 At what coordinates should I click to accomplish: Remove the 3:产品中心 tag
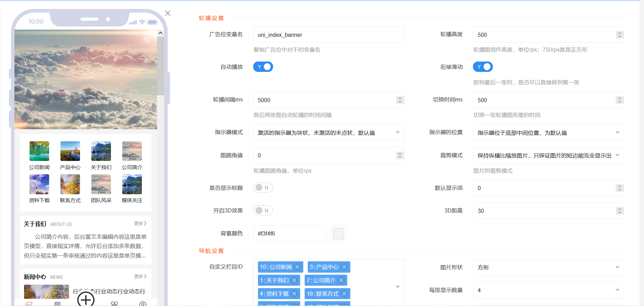coord(344,267)
